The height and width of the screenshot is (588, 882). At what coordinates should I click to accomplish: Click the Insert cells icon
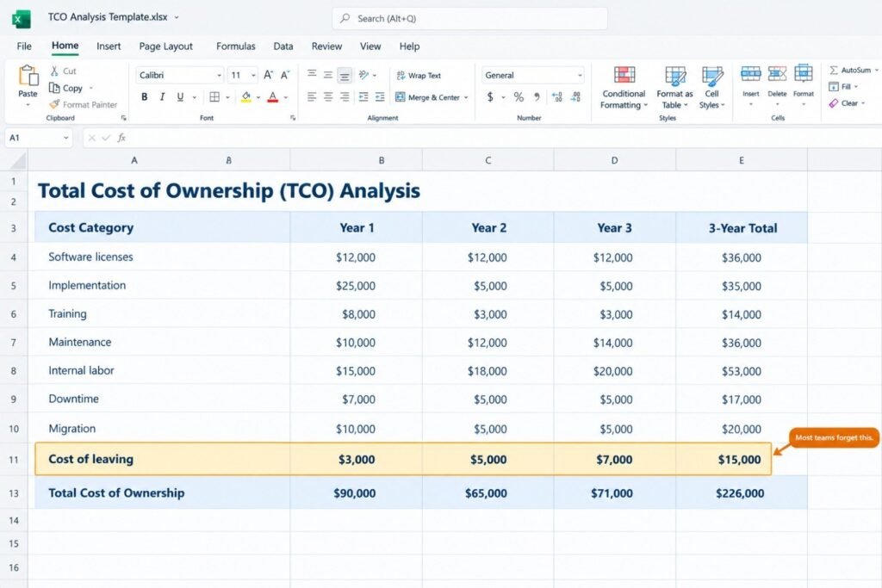[751, 74]
